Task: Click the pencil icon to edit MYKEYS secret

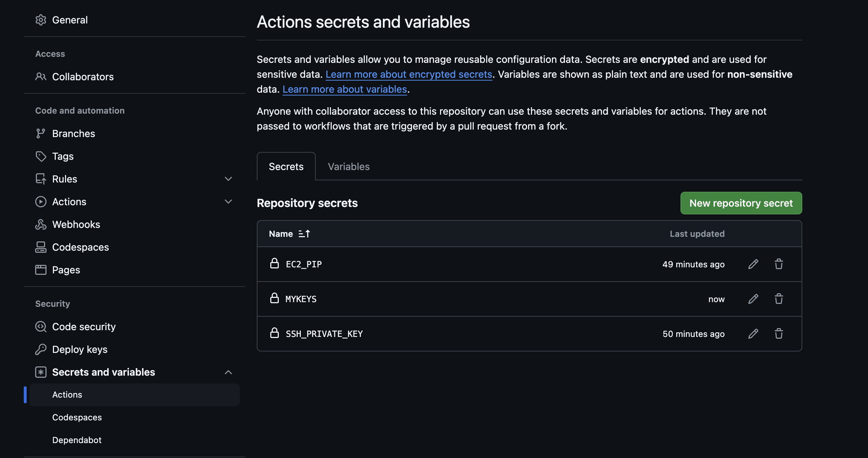Action: tap(753, 299)
